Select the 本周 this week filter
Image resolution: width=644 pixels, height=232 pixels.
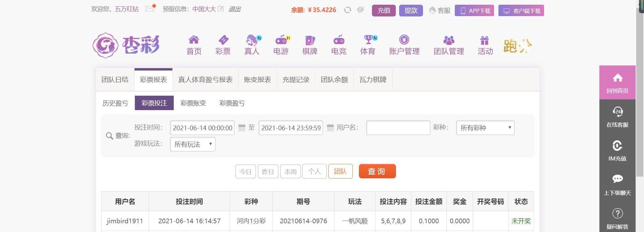pyautogui.click(x=290, y=172)
